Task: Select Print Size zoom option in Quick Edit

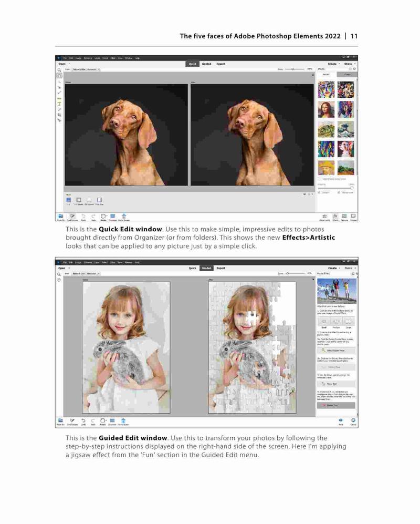Action: coord(100,200)
